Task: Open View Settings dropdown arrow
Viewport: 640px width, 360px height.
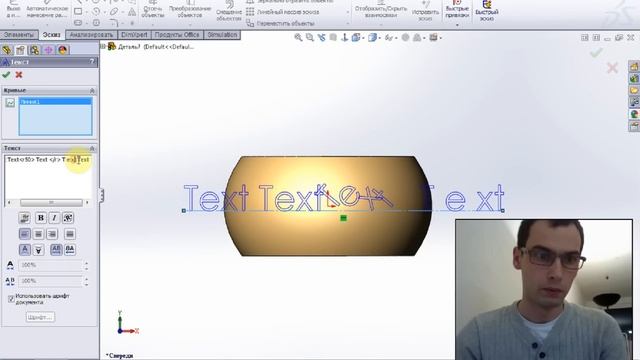Action: click(440, 38)
